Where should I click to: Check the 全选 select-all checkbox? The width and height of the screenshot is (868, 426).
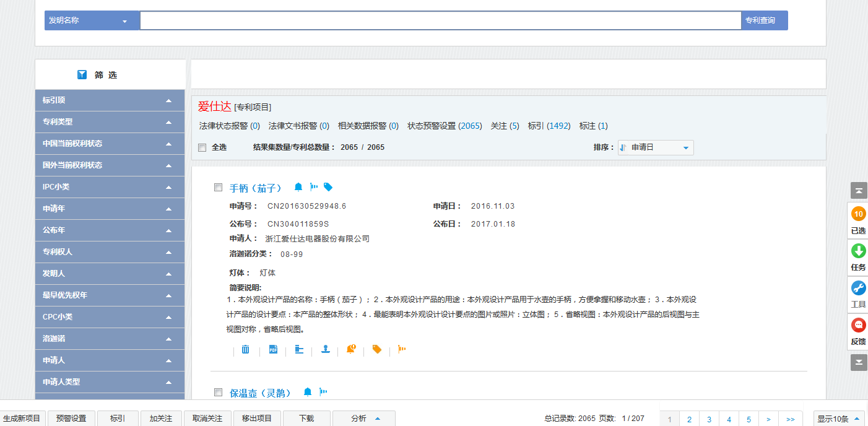click(x=202, y=147)
